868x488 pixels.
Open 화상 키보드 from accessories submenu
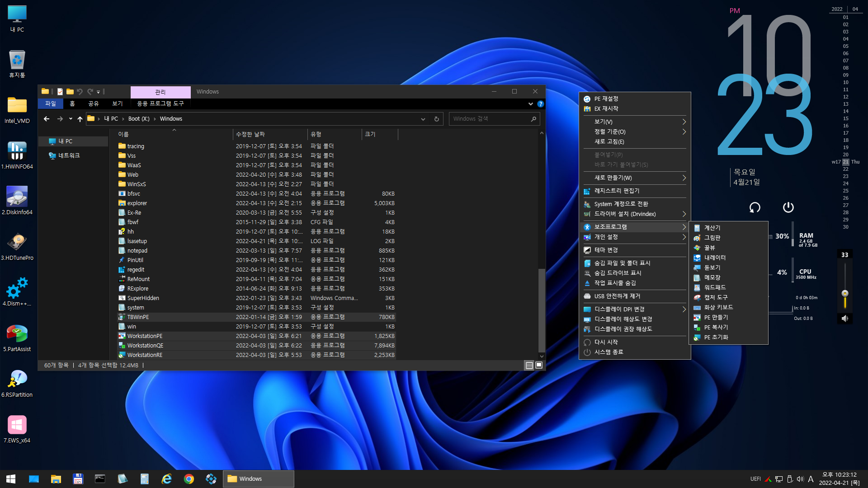[728, 307]
